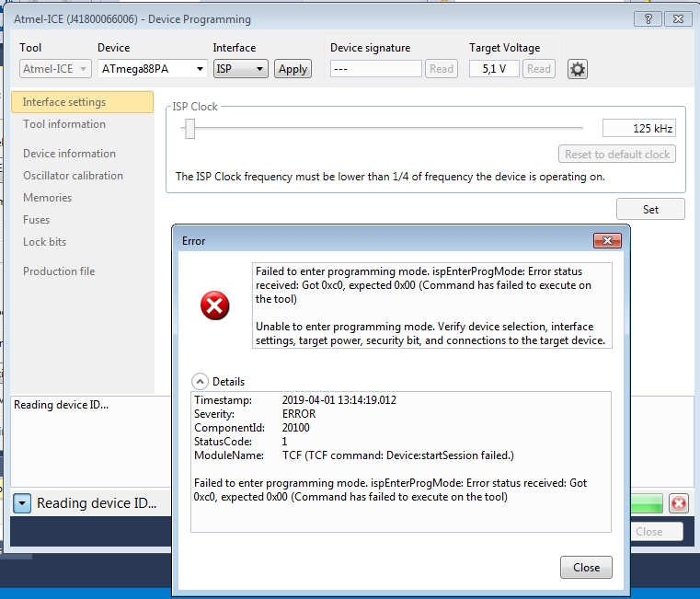Click the red error X icon in dialog

(214, 305)
